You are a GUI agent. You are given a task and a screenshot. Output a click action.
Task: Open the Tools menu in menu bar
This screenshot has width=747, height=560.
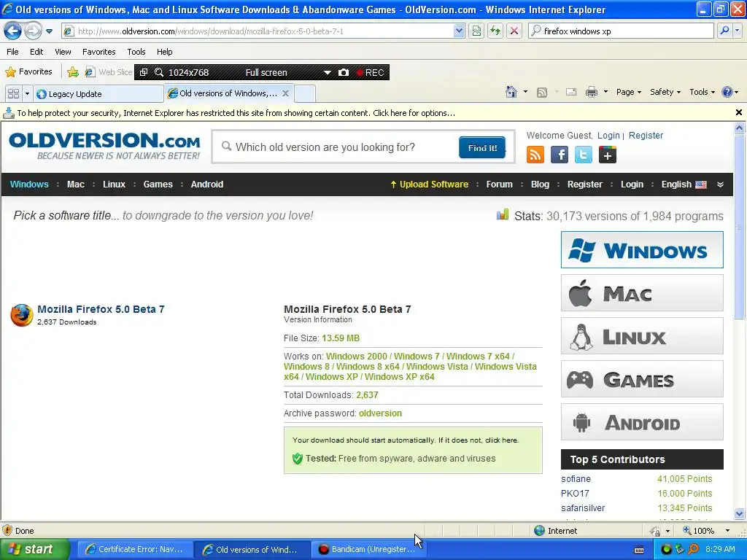(x=136, y=52)
